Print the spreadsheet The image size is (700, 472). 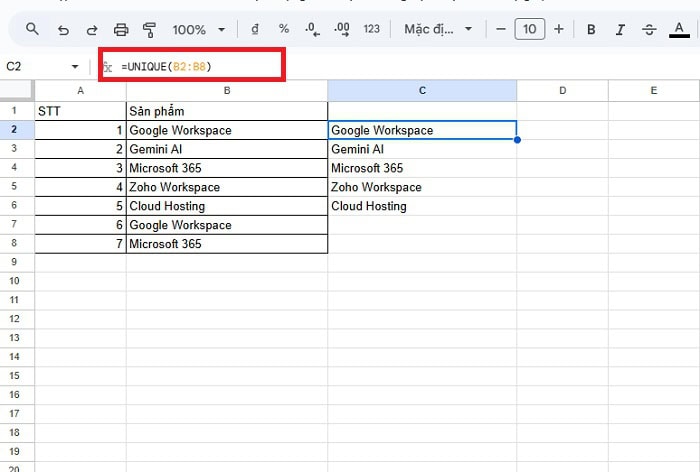click(x=121, y=30)
